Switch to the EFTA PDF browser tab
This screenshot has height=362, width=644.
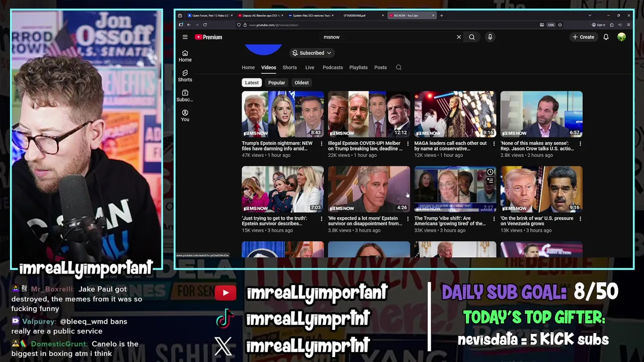361,16
